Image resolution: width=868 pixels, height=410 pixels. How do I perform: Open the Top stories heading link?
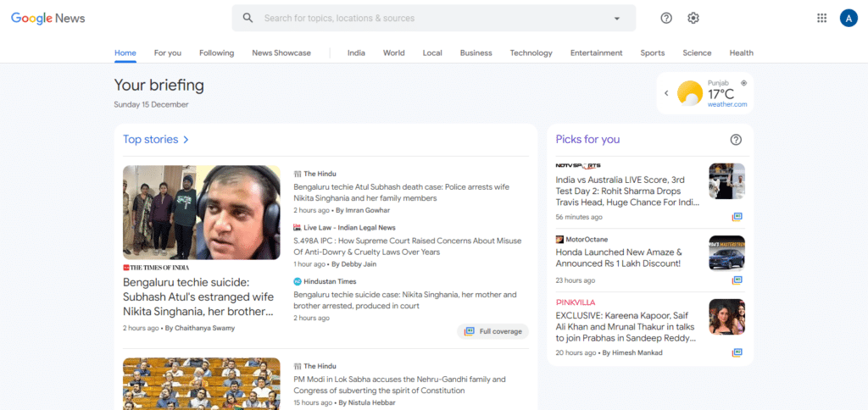(x=151, y=140)
